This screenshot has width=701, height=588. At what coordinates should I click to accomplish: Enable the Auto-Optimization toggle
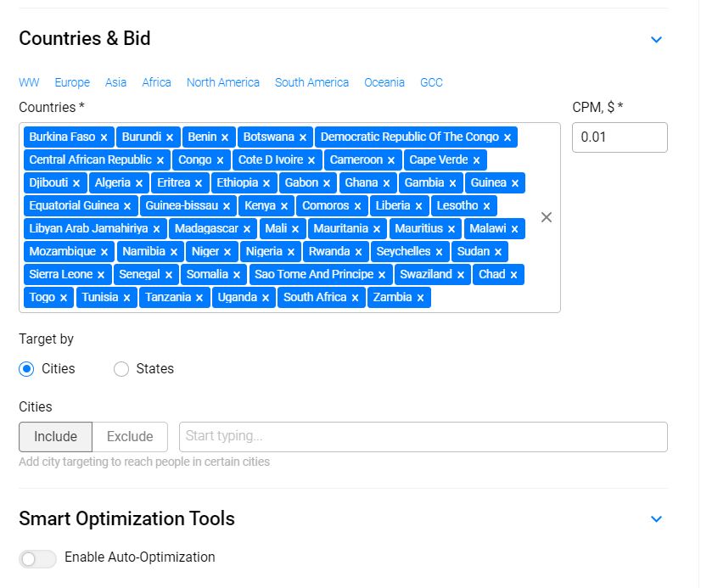pos(37,558)
